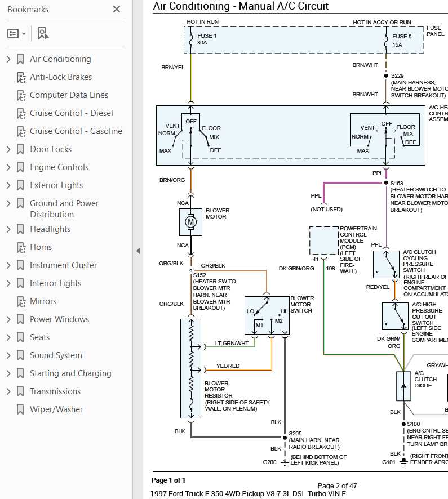The height and width of the screenshot is (499, 448).
Task: Expand the Engine Controls bookmark
Action: [8, 167]
